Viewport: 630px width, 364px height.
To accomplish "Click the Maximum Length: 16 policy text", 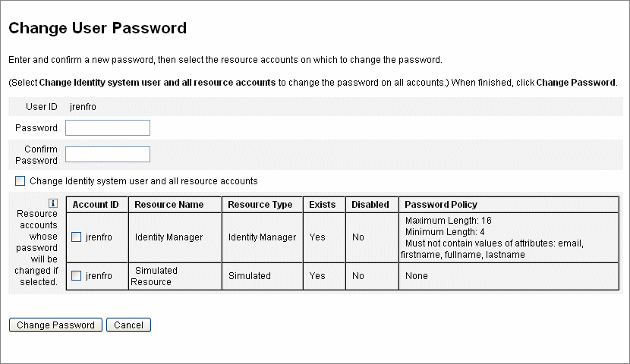I will [448, 221].
